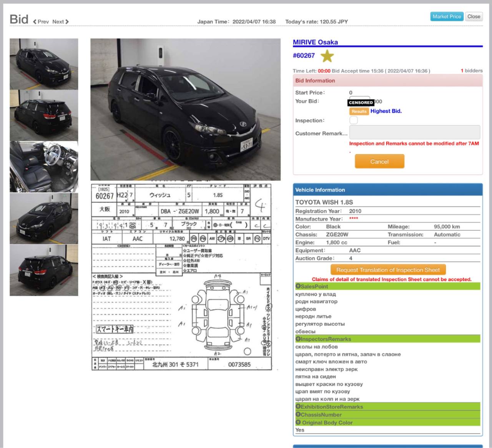This screenshot has width=492, height=448.
Task: Open the auction inspection sheet image
Action: [x=181, y=277]
